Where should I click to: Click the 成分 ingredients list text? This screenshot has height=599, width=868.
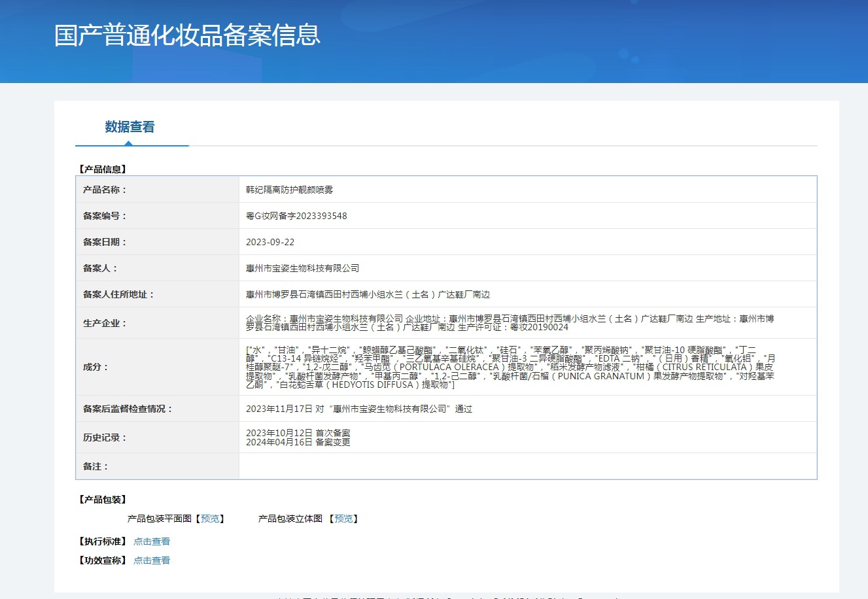510,367
